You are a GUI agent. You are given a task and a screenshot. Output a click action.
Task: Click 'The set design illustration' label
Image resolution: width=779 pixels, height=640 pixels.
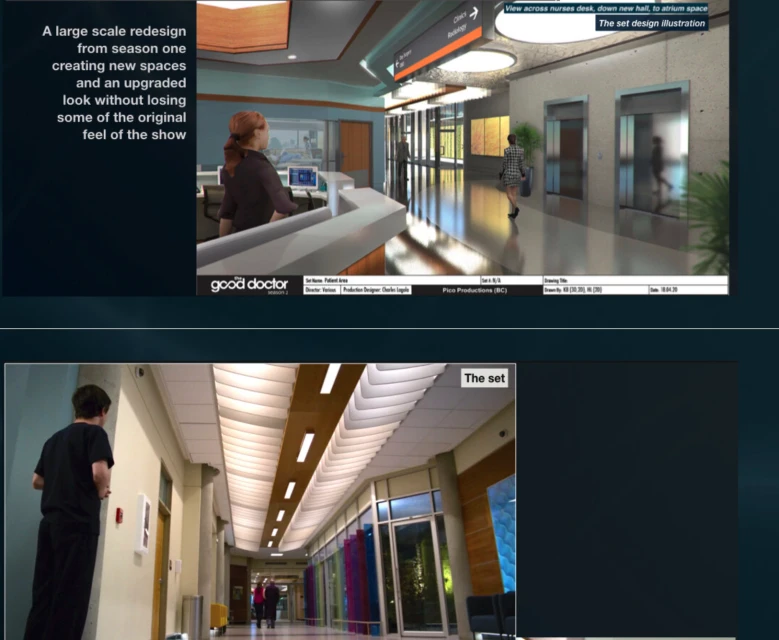pyautogui.click(x=651, y=23)
